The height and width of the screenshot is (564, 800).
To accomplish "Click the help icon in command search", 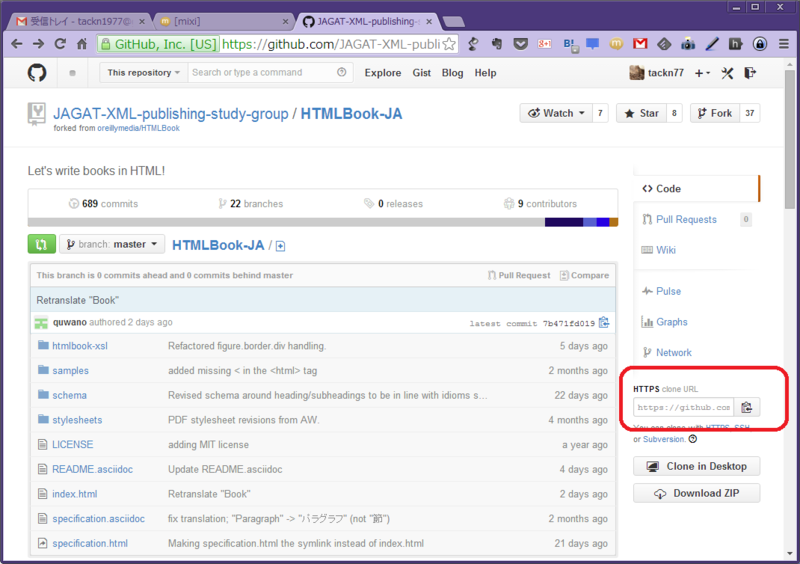I will 341,72.
